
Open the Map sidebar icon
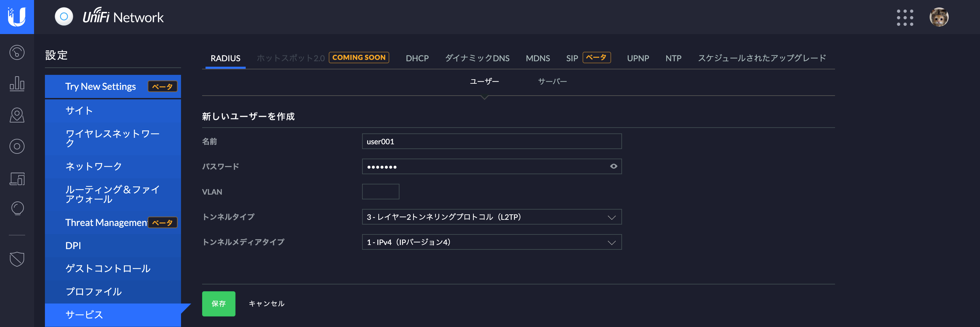(x=17, y=115)
